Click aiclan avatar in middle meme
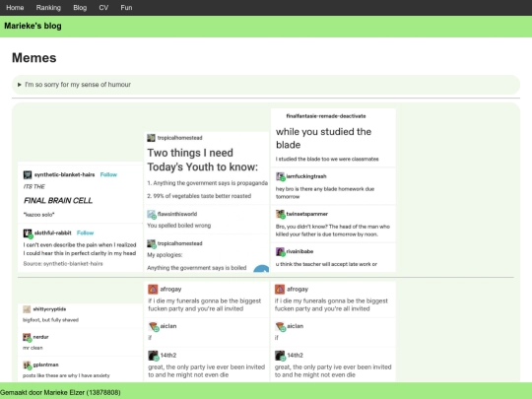 [154, 326]
